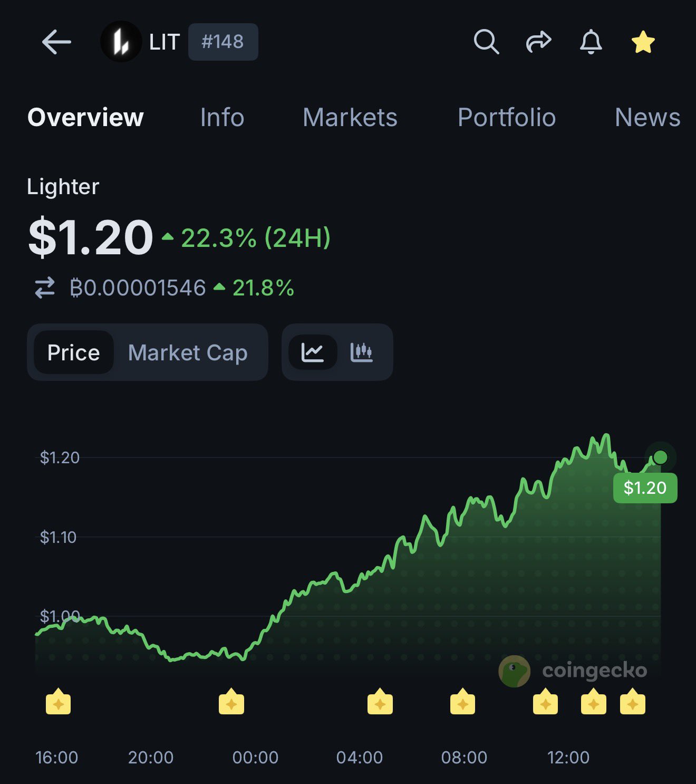696x784 pixels.
Task: Switch to candlestick chart icon
Action: pos(362,352)
